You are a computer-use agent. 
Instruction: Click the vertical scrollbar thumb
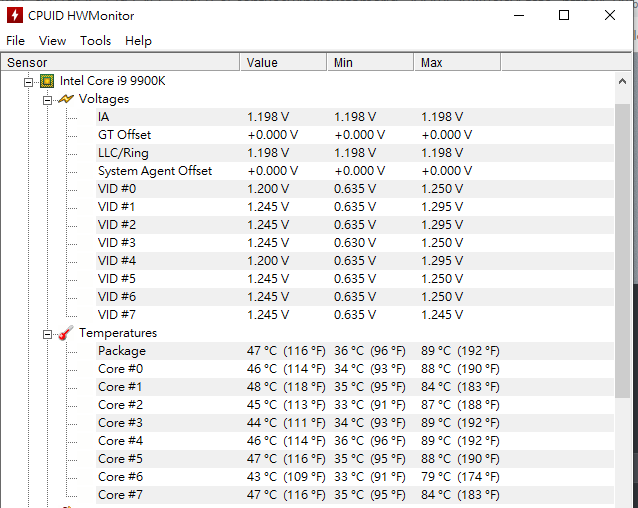click(622, 251)
